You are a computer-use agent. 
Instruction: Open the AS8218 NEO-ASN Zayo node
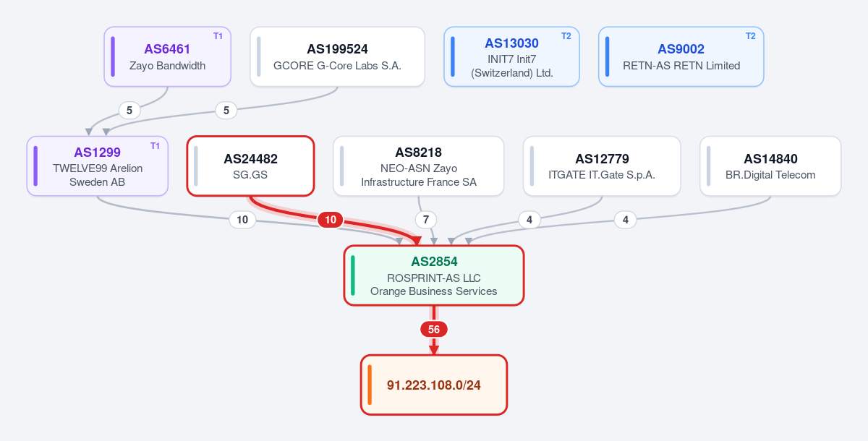coord(419,166)
